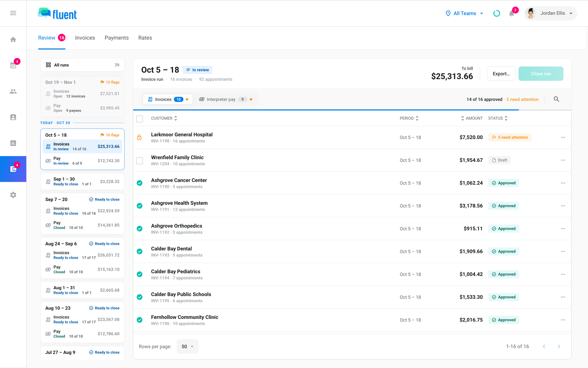Toggle approved check for Ashgrove Cancer Center

point(140,183)
